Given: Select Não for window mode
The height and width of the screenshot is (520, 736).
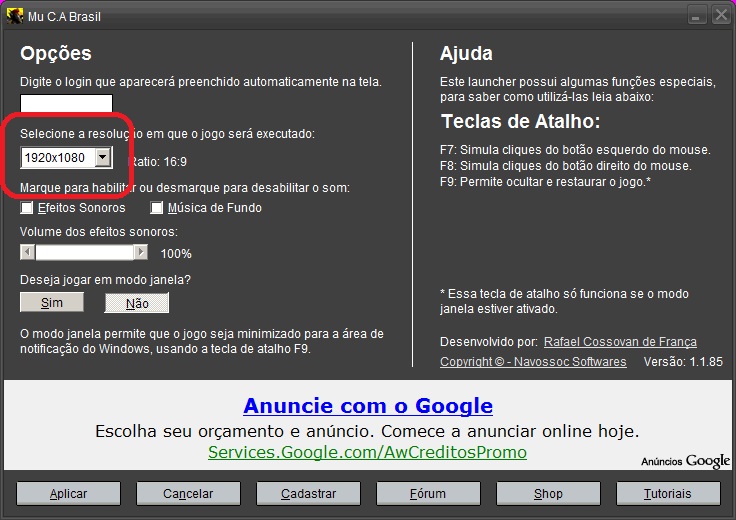Looking at the screenshot, I should click(x=137, y=302).
